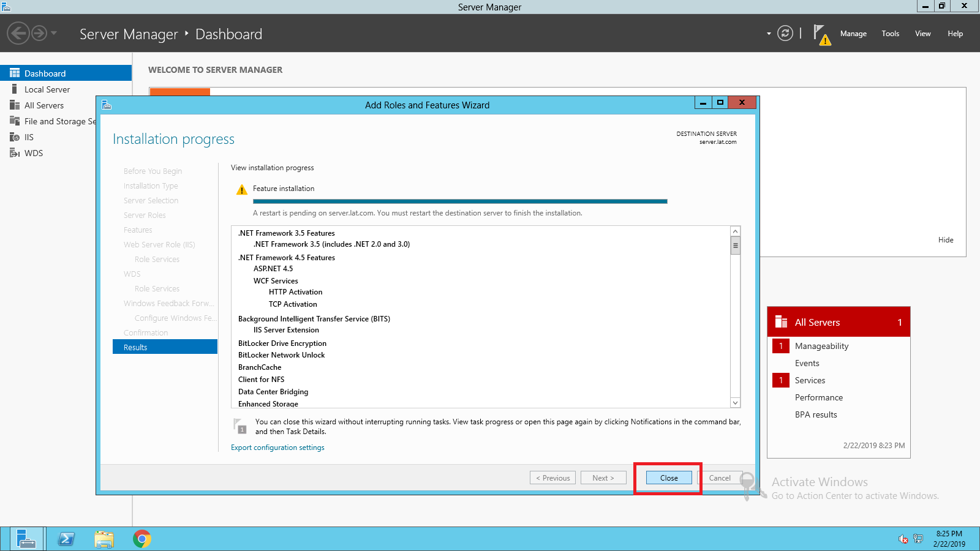980x551 pixels.
Task: Click the back navigation arrow
Action: (18, 33)
